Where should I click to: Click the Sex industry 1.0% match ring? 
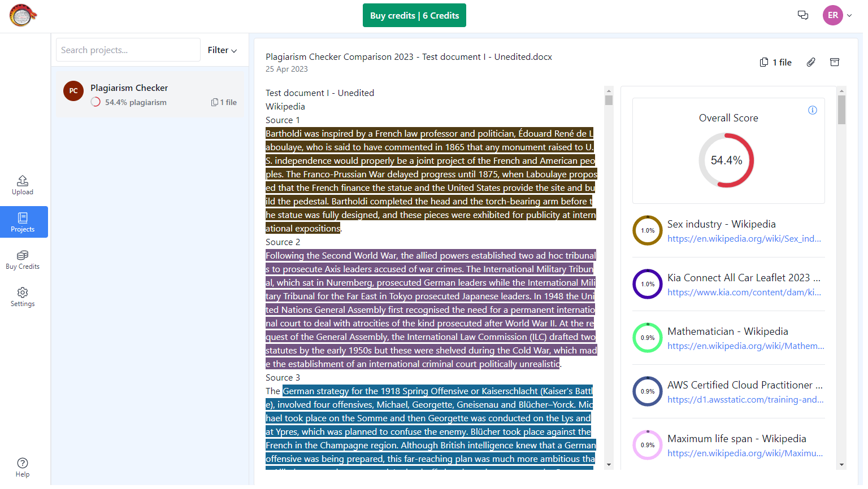click(x=648, y=230)
